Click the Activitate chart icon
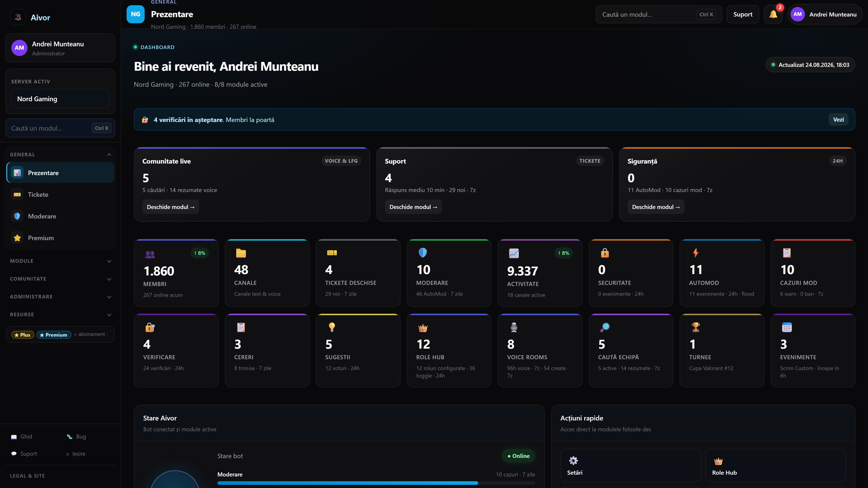The width and height of the screenshot is (868, 488). (514, 253)
